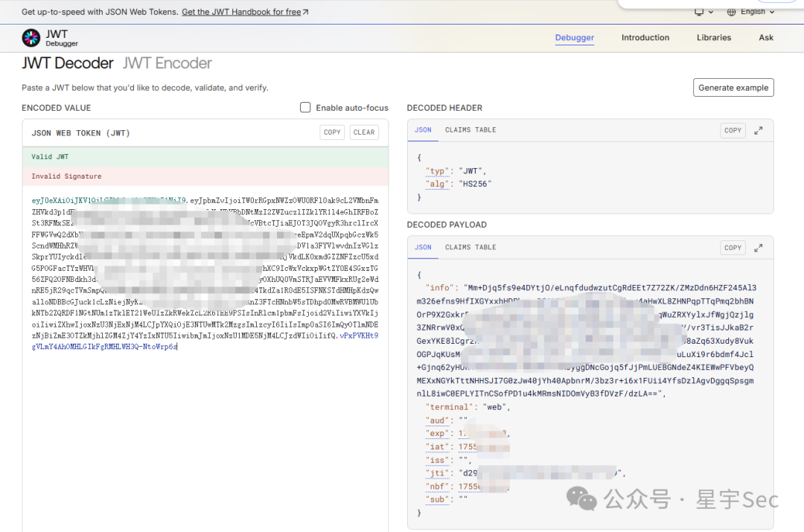Open the English language dropdown

click(x=757, y=12)
